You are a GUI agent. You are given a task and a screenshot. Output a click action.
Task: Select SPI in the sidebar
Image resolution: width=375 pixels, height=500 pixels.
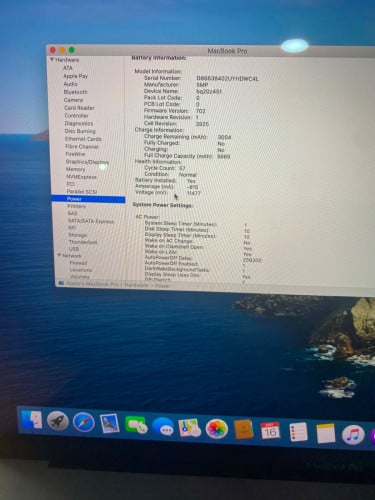pyautogui.click(x=72, y=228)
